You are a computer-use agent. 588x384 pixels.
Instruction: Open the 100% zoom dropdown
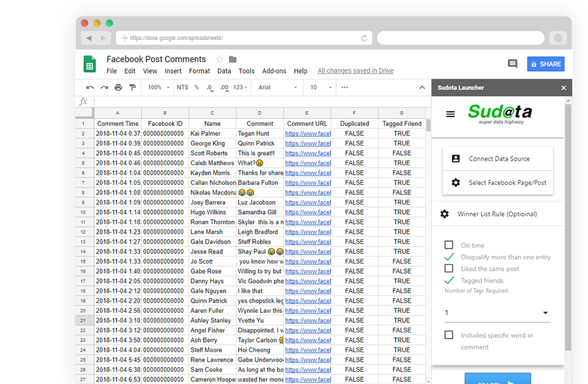pos(159,87)
